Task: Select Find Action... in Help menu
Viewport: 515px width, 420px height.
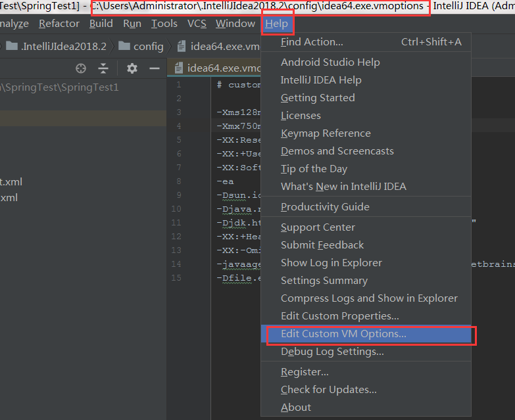Action: pyautogui.click(x=366, y=42)
